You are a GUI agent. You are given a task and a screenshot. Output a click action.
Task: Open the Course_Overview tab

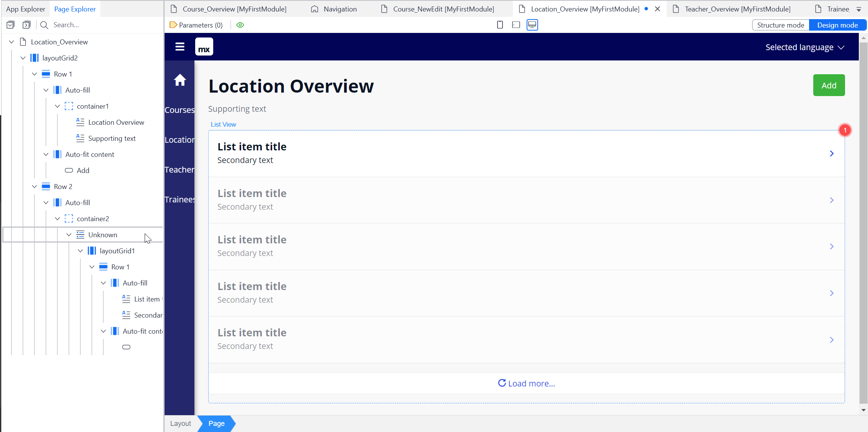click(x=234, y=9)
